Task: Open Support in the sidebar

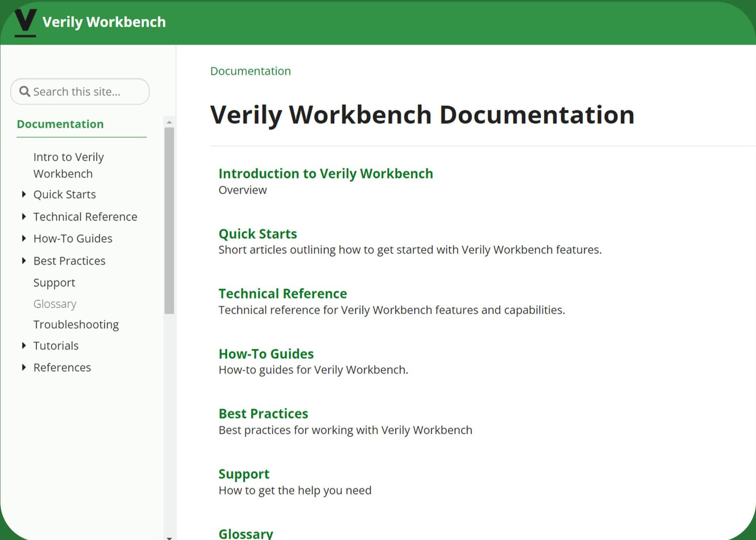Action: [54, 283]
